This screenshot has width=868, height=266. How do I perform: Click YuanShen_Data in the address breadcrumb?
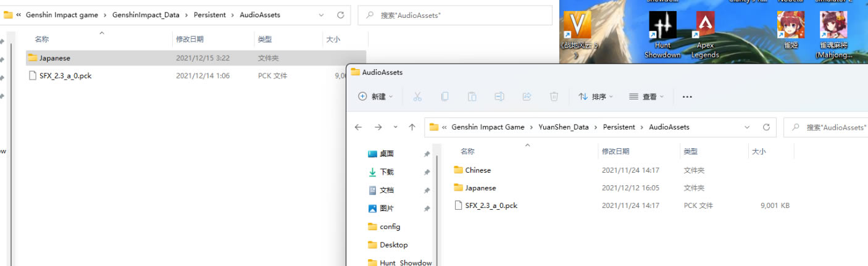pos(563,127)
